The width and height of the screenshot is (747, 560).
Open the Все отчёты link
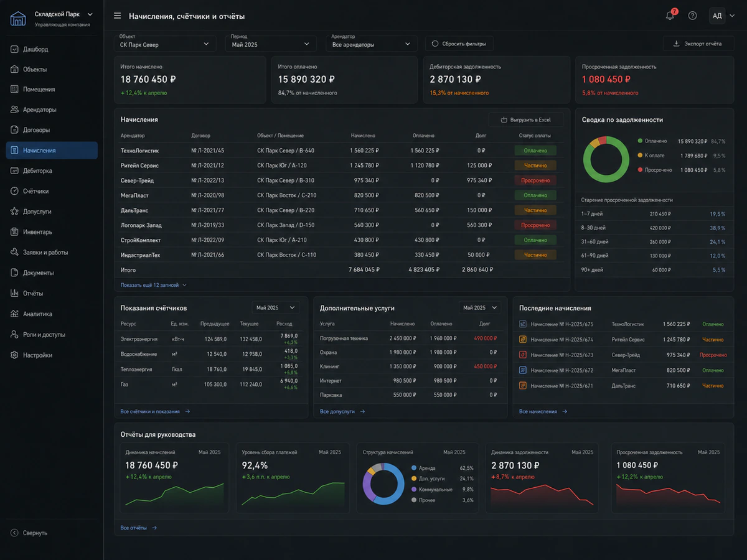(x=139, y=528)
